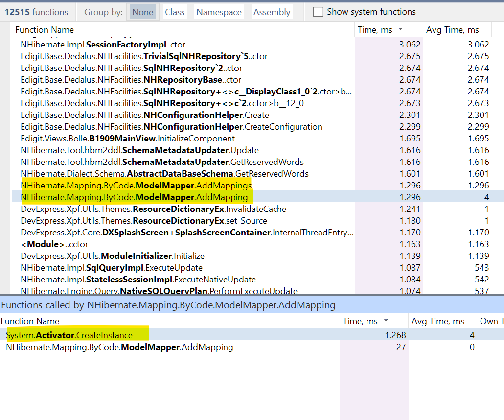Viewport: 504px width, 420px height.
Task: Select the System.Activator.CreateInstance row
Action: (252, 335)
